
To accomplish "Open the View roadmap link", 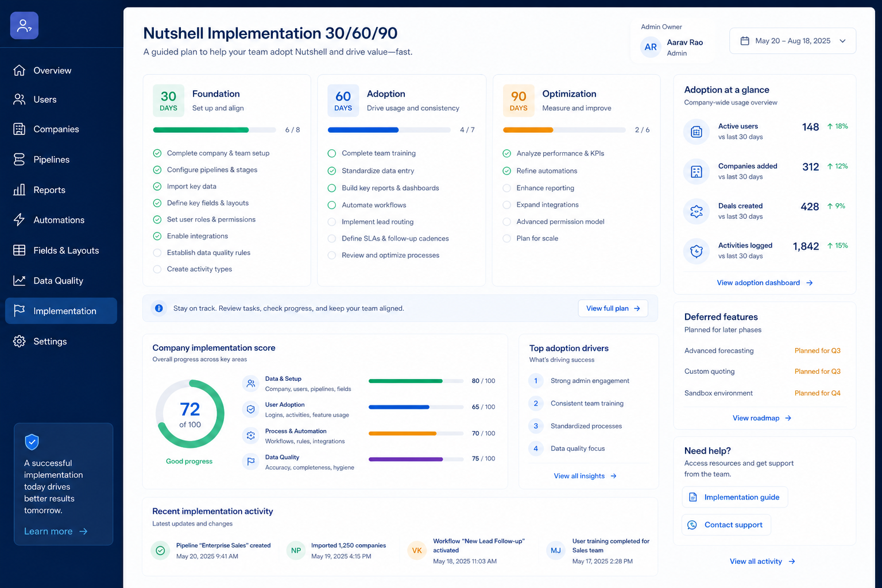I will coord(762,418).
